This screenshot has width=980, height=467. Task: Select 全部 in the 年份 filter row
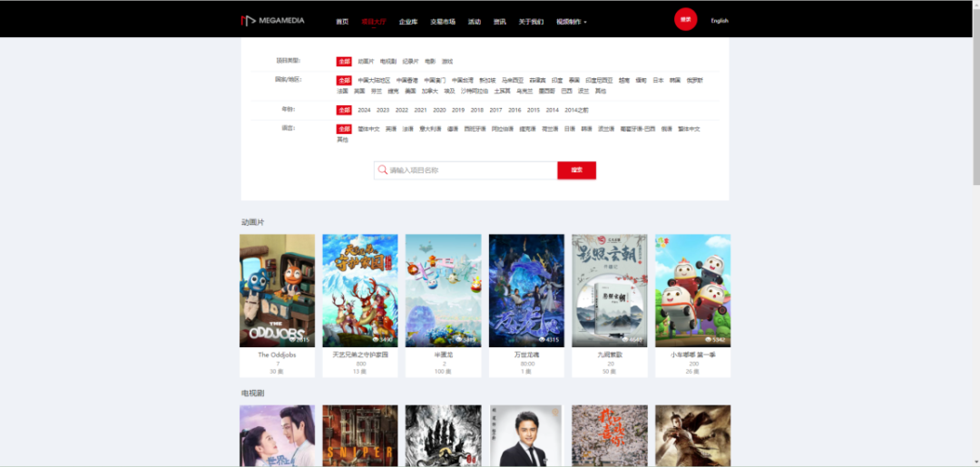coord(344,110)
